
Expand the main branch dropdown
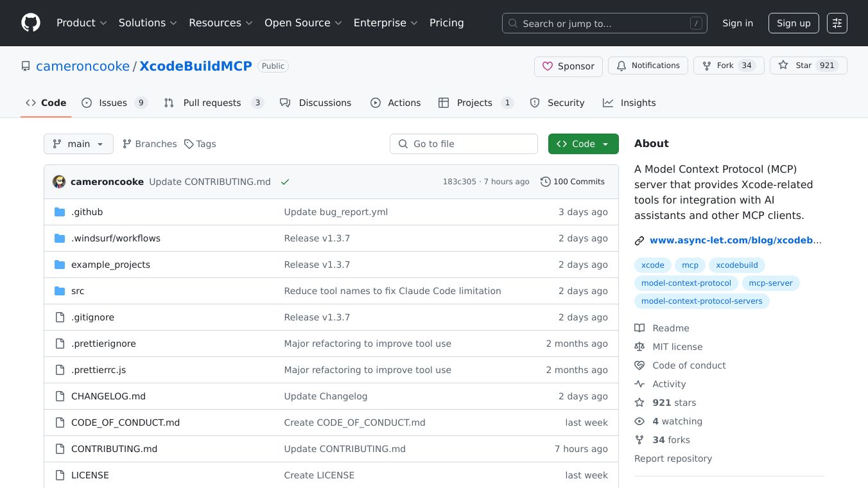point(78,144)
